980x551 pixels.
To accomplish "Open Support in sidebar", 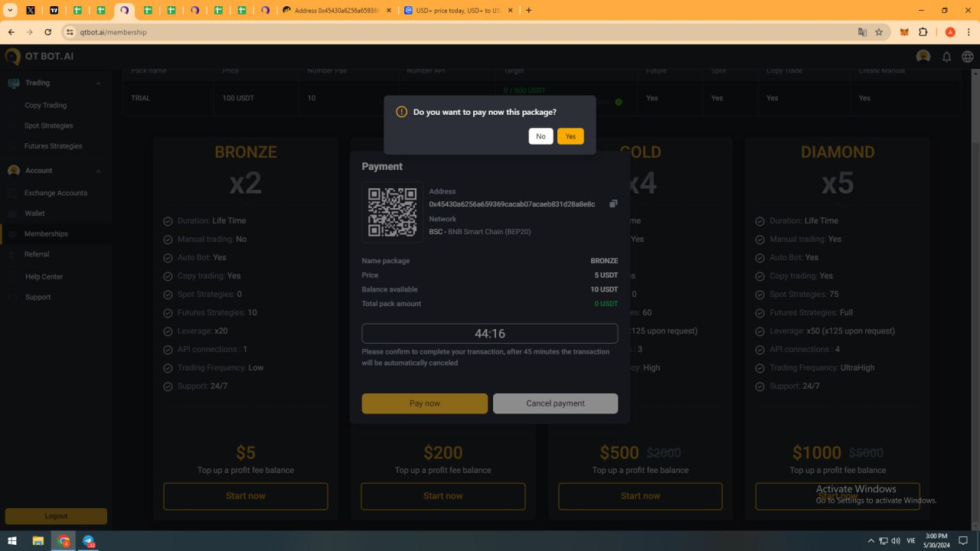I will (x=38, y=297).
